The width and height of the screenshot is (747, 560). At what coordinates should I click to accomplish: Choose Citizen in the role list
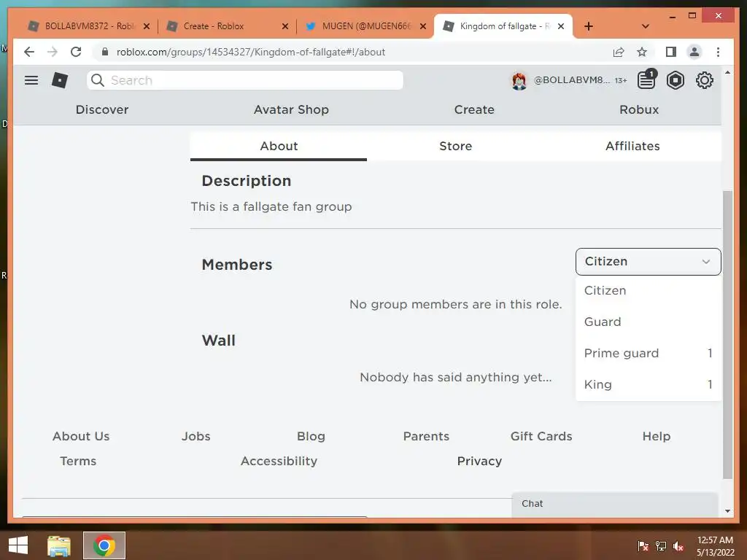648,290
